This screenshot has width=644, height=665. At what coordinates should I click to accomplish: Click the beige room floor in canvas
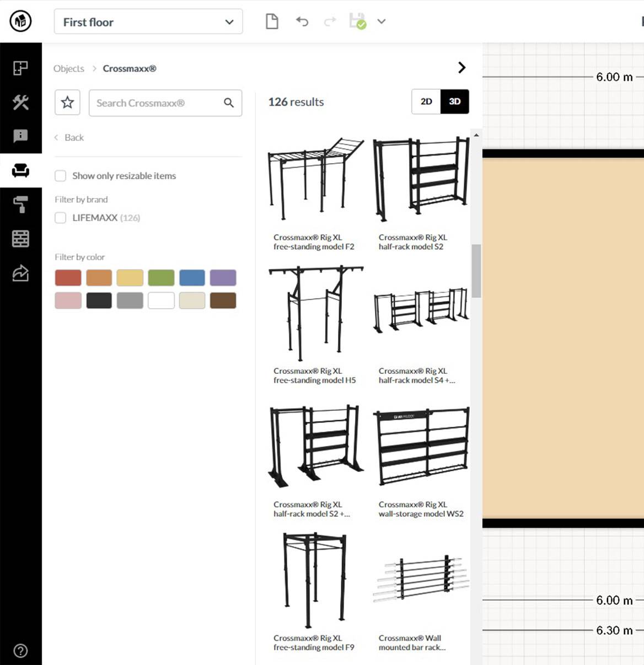(x=563, y=338)
